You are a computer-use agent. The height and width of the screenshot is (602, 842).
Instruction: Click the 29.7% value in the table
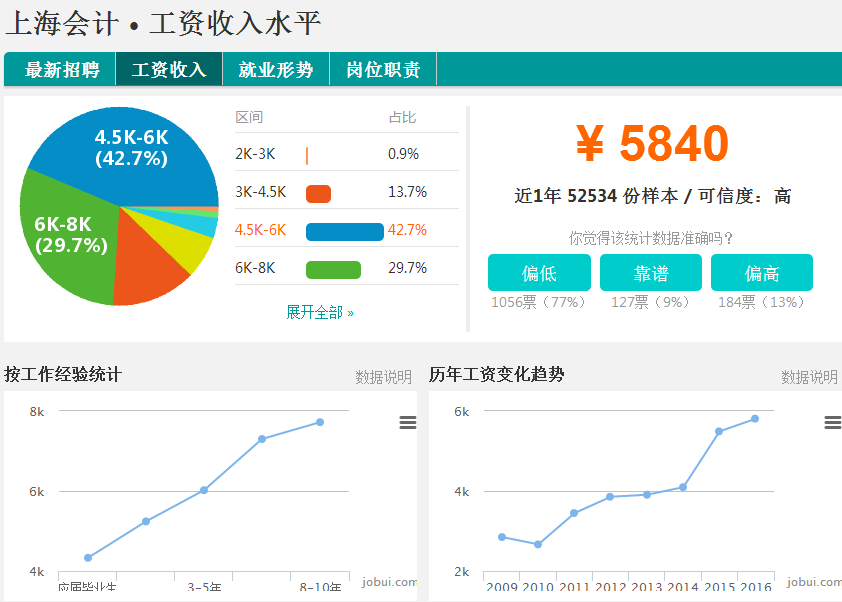click(x=408, y=267)
